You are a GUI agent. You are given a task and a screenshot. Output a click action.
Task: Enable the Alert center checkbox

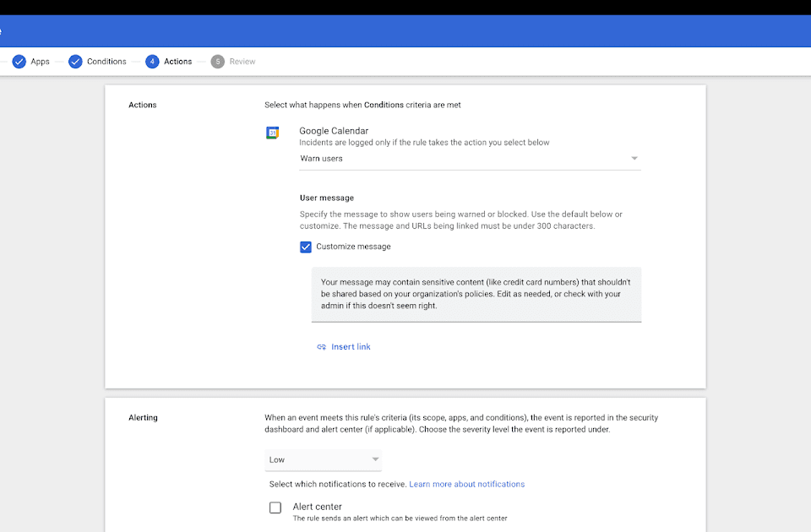(x=275, y=508)
